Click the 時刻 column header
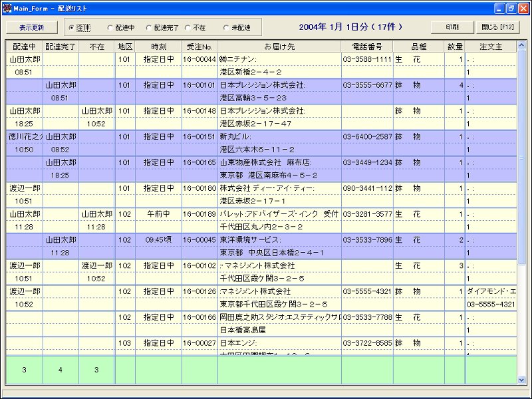This screenshot has width=532, height=399. point(158,47)
